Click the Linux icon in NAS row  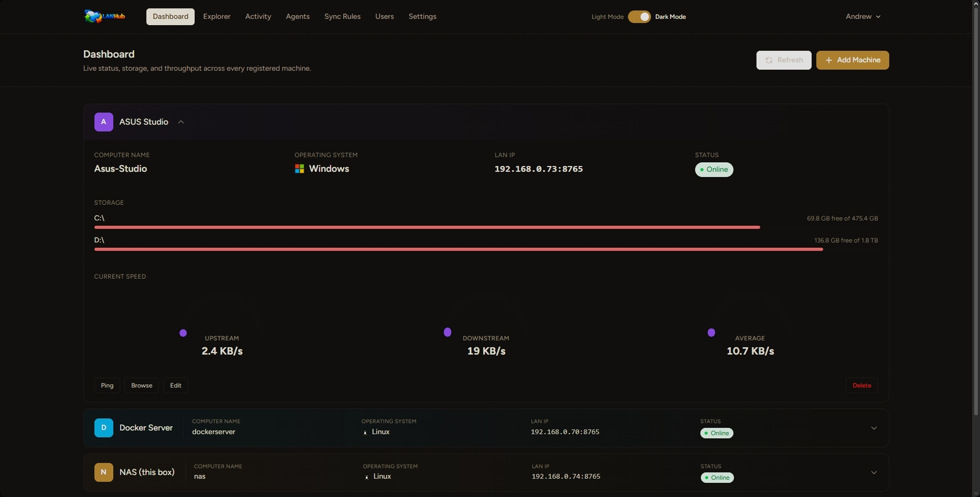click(367, 477)
